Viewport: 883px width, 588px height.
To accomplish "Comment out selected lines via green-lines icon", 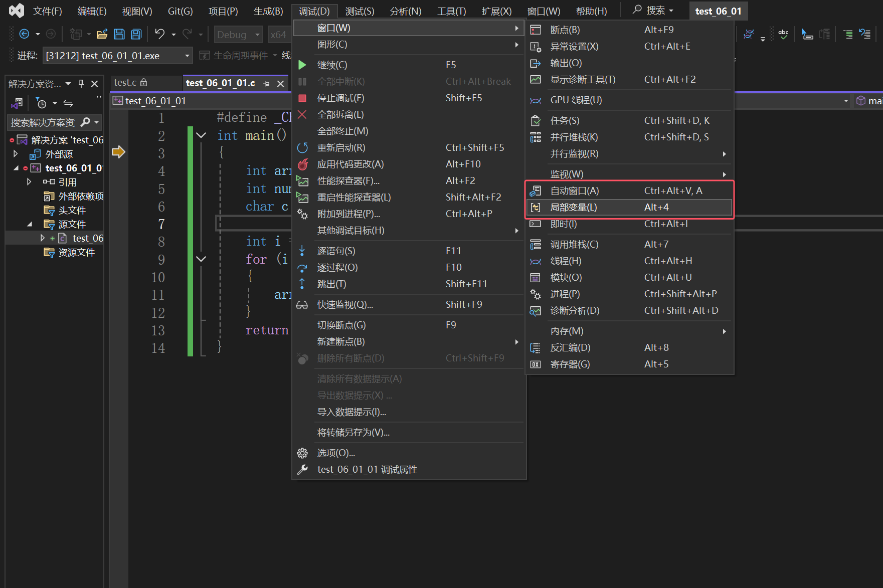I will tap(848, 34).
